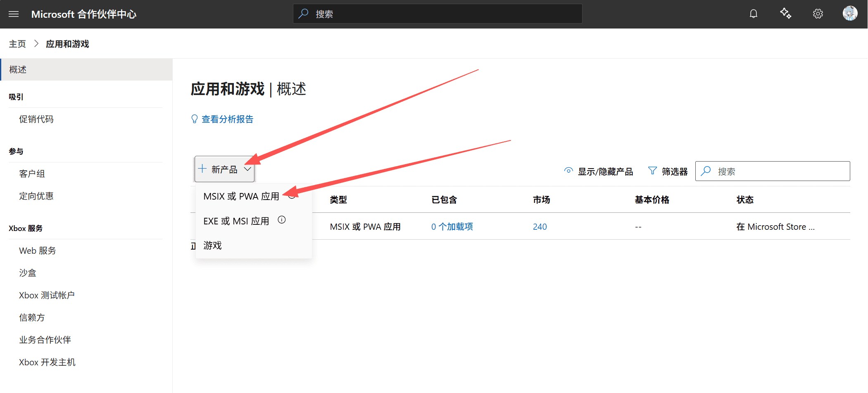Screen dimensions: 868x393
Task: Click info icon next to EXE 或 MSI 应用
Action: click(282, 220)
